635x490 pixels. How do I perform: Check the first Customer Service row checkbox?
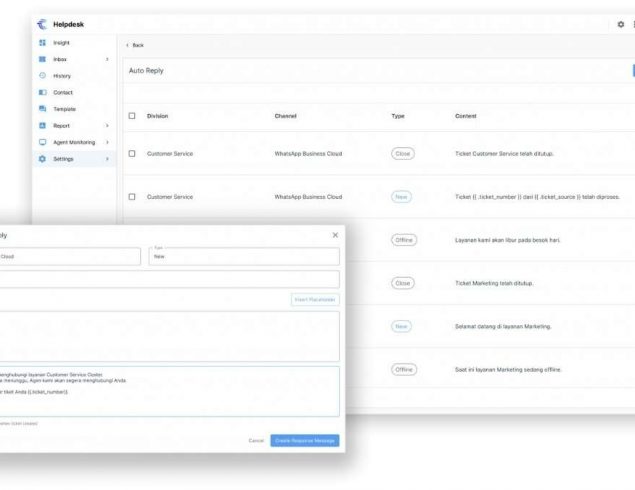(132, 153)
